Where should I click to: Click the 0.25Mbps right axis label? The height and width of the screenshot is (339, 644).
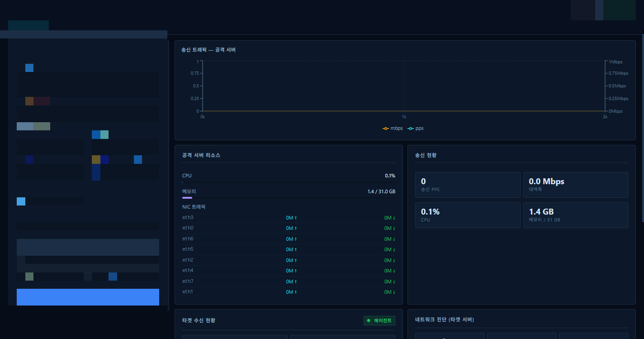click(618, 99)
